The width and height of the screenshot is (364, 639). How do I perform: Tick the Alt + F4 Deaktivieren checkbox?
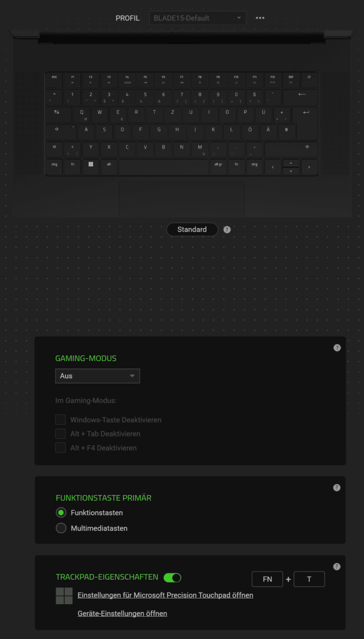(61, 448)
